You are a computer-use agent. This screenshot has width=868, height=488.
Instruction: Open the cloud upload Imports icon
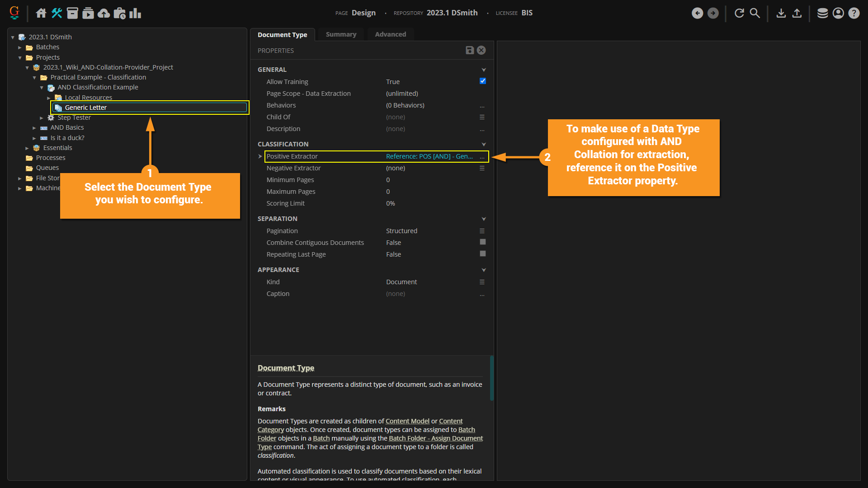(104, 13)
